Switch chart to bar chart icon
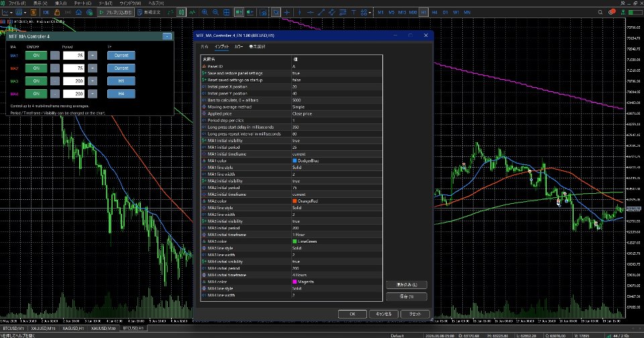Viewport: 644px width, 338px height. 170,12
